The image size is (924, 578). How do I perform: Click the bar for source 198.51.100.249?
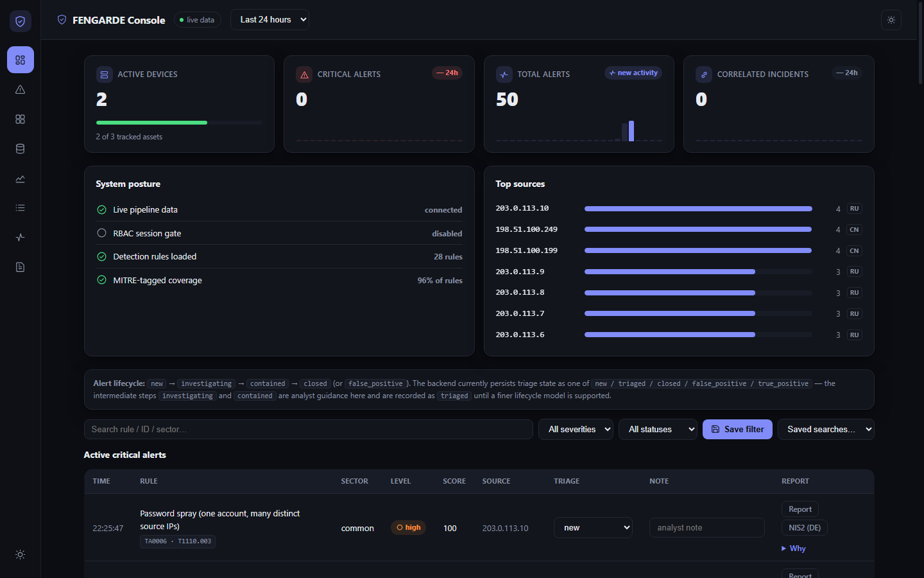[x=698, y=230]
